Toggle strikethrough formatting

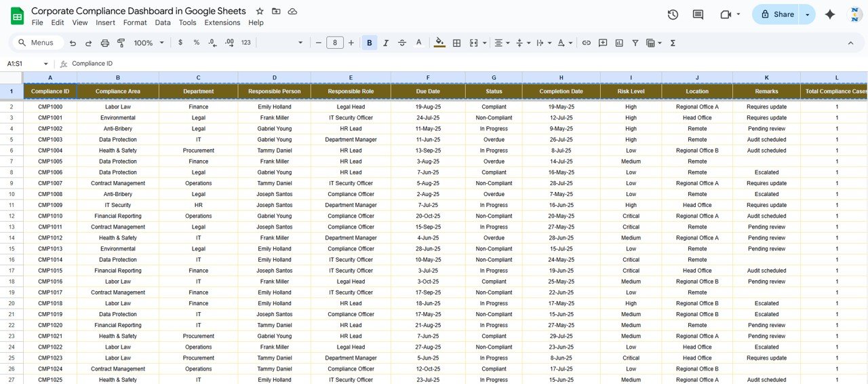402,43
